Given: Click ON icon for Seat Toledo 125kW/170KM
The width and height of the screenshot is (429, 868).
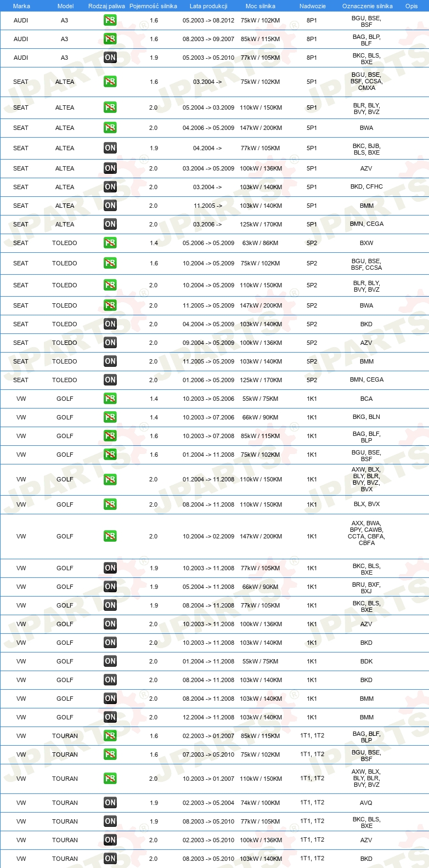Looking at the screenshot, I should [110, 380].
